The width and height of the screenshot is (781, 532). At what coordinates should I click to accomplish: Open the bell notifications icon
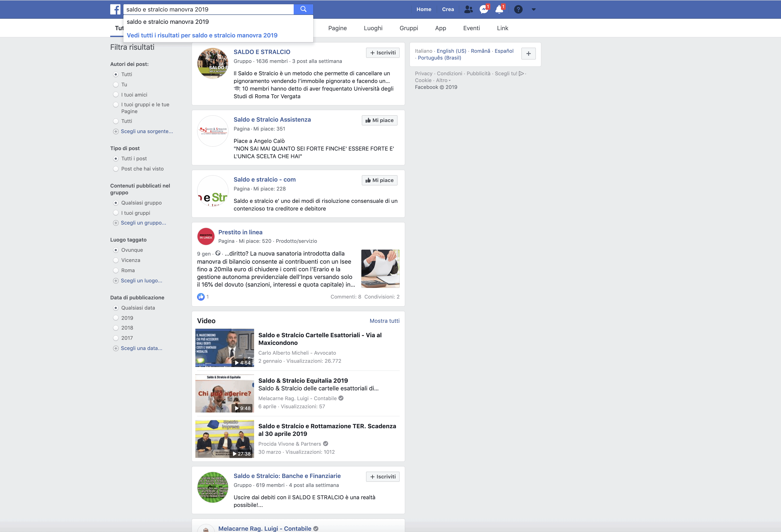[x=499, y=9]
